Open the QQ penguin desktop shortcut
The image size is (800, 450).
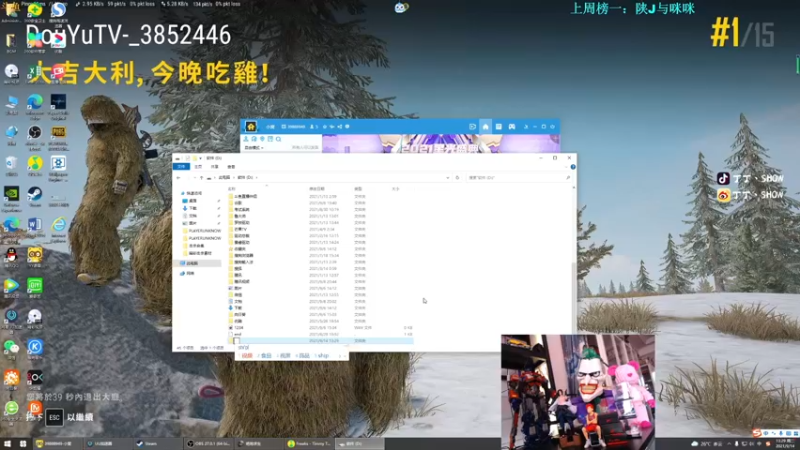11,255
